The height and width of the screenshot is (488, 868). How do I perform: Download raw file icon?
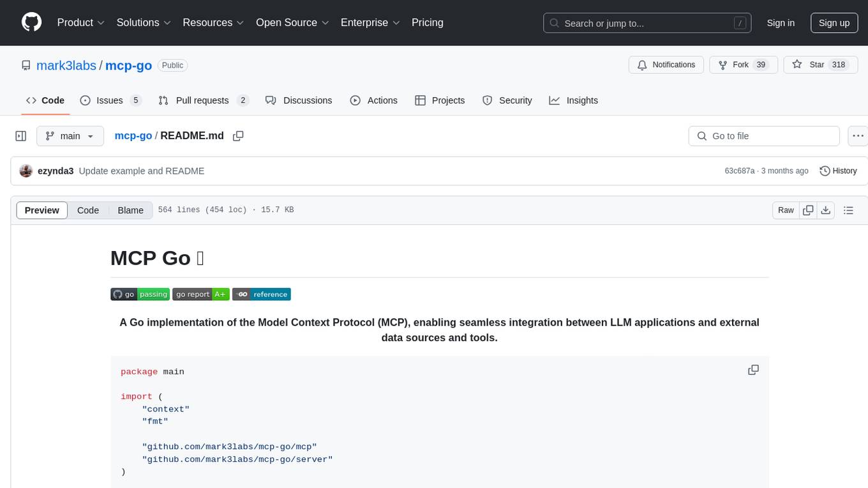[825, 210]
